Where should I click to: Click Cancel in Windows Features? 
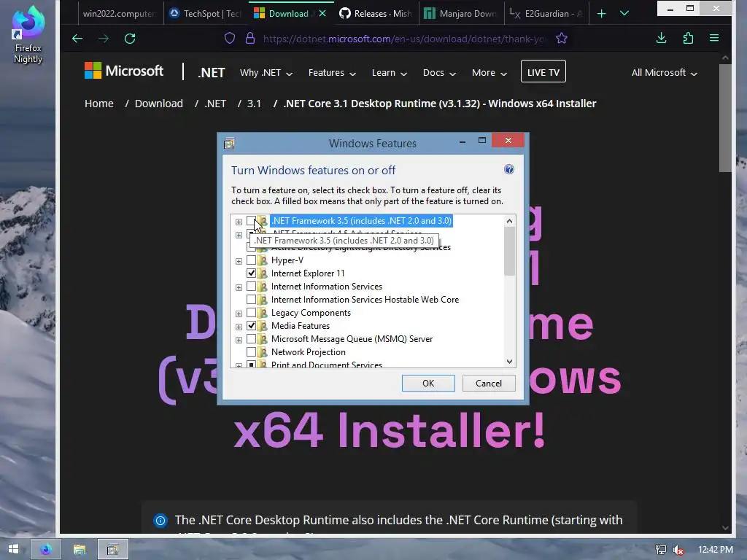coord(489,384)
